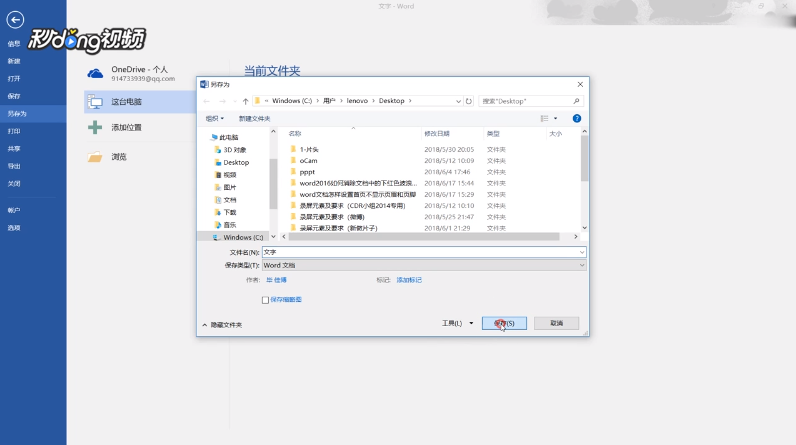The image size is (796, 445).
Task: Open the 组织 (Organize) dropdown menu
Action: pyautogui.click(x=215, y=118)
